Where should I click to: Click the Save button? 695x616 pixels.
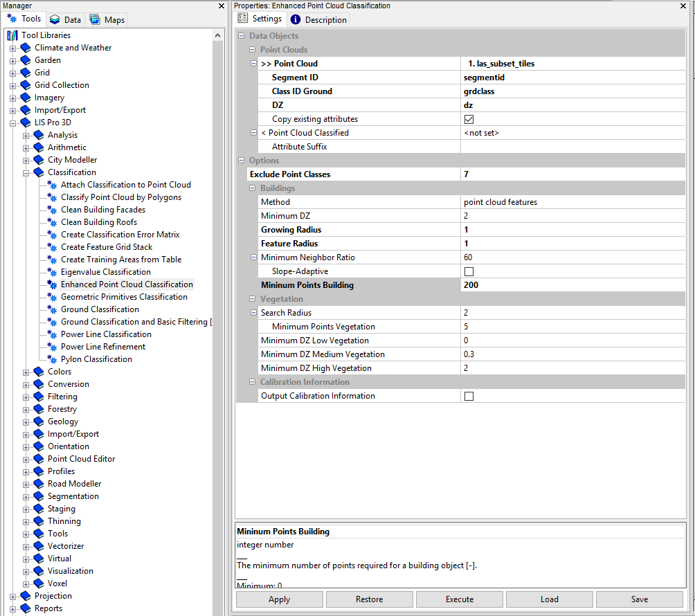click(639, 599)
